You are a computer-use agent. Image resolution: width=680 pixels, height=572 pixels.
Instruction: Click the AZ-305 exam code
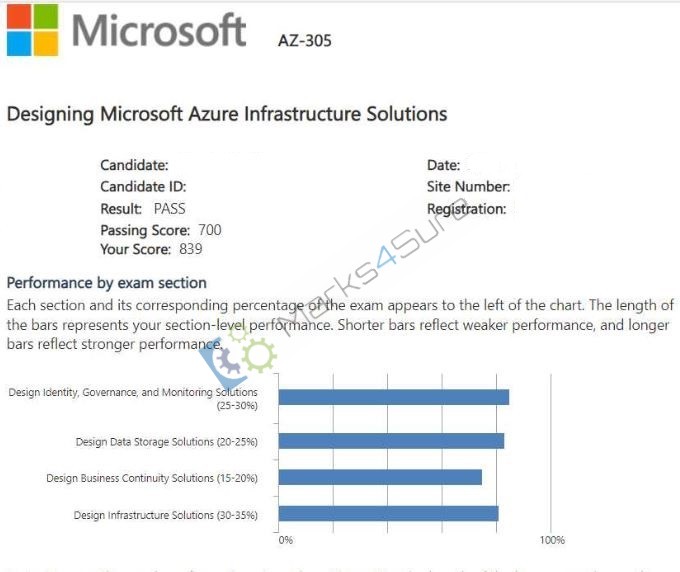pos(305,41)
